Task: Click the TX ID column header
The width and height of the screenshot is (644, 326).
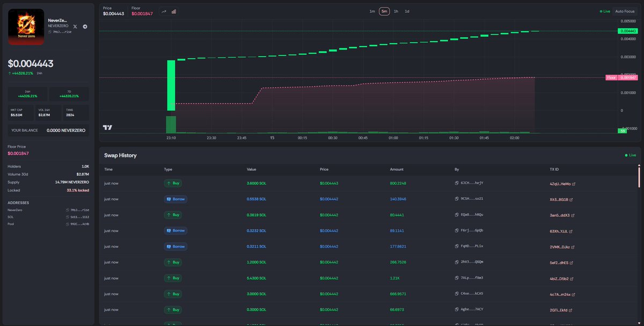Action: (554, 169)
